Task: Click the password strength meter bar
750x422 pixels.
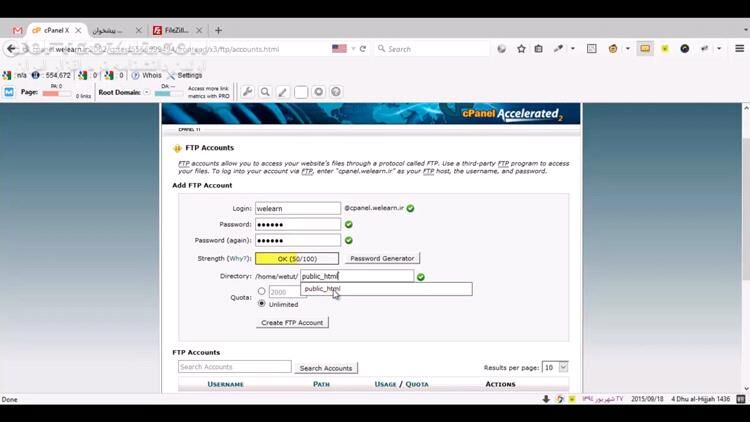Action: (298, 258)
